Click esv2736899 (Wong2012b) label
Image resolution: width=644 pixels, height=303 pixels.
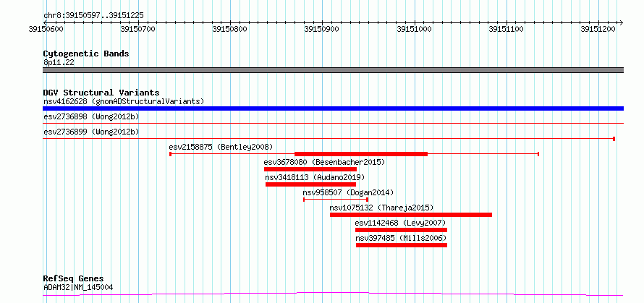[91, 132]
